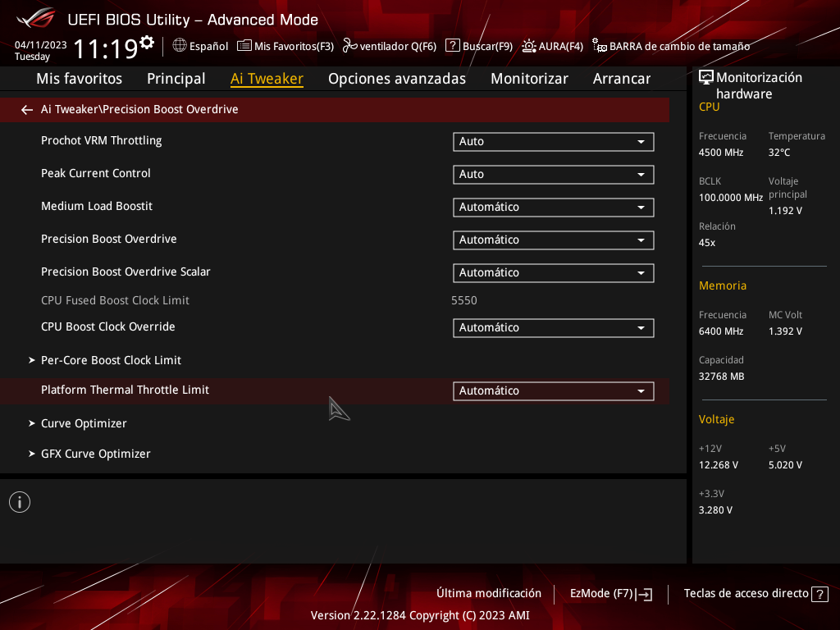Click the Memoria section heading
Screen dimensions: 840x630
click(723, 285)
